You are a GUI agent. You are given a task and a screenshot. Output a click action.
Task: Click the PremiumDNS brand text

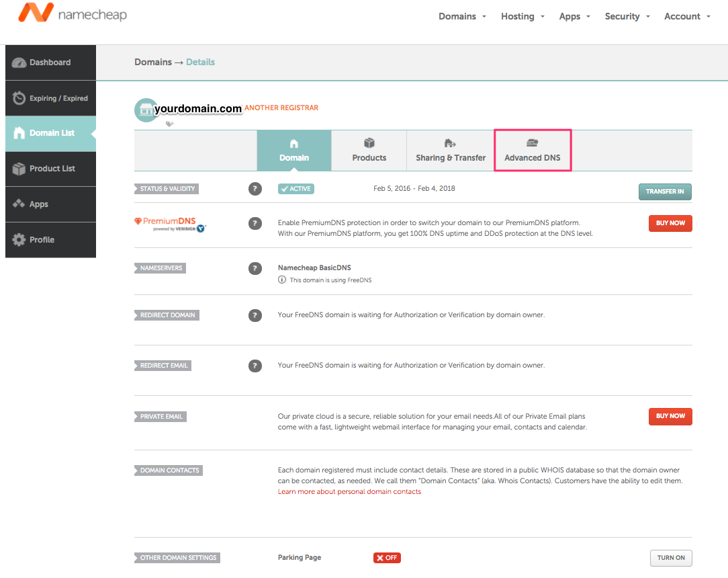coord(169,221)
